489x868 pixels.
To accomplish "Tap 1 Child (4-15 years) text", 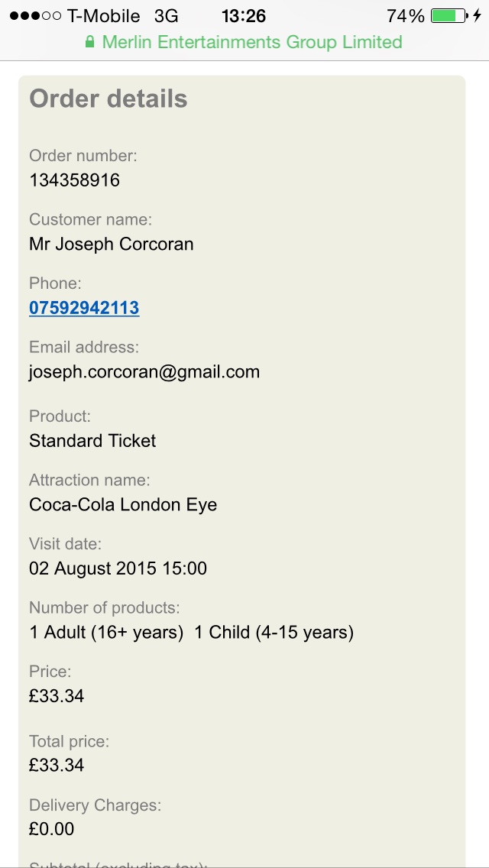I will pos(274,632).
